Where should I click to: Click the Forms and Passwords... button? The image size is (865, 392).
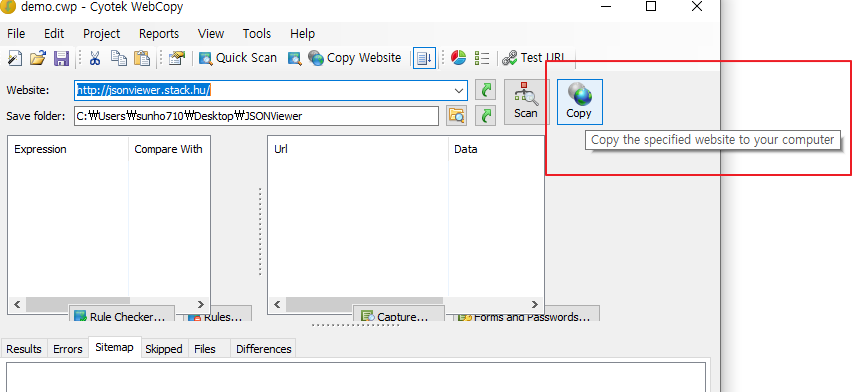(x=526, y=315)
